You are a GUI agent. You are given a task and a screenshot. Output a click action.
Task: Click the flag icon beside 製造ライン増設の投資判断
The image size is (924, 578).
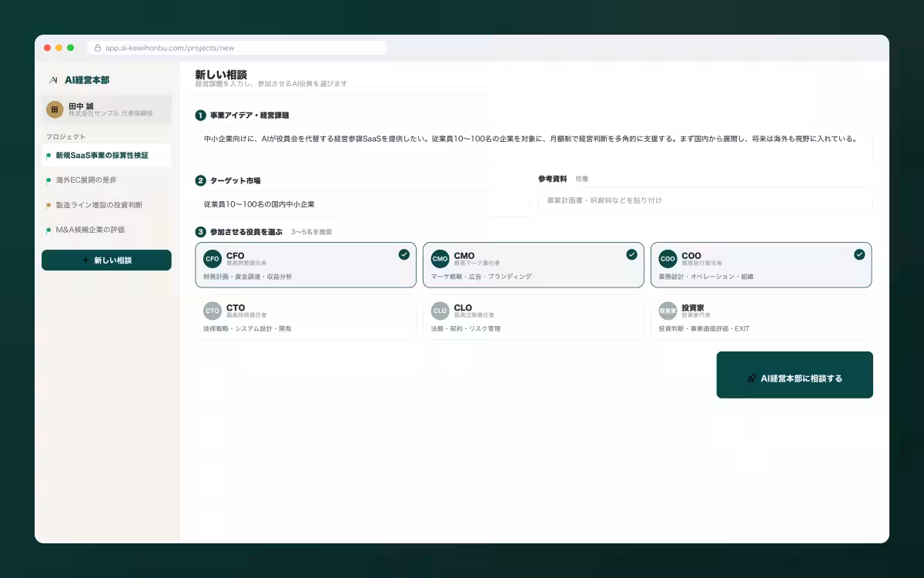(49, 205)
